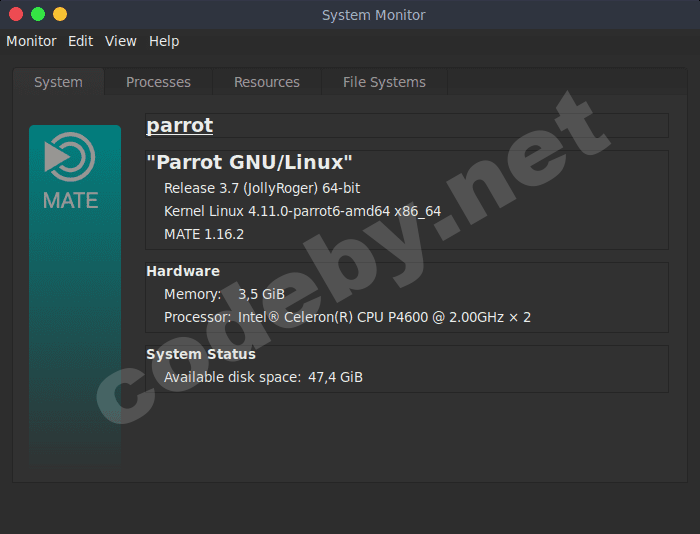This screenshot has width=700, height=534.
Task: Click the System Status heading
Action: point(201,354)
